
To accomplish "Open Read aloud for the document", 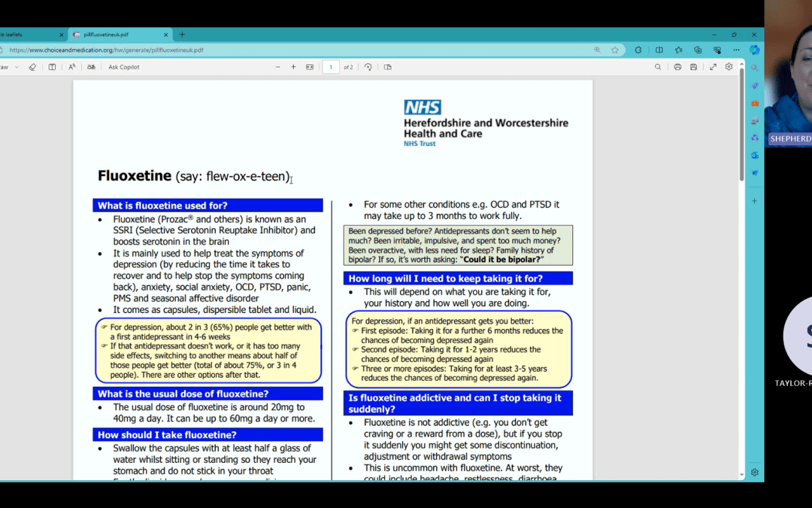I will pos(71,66).
